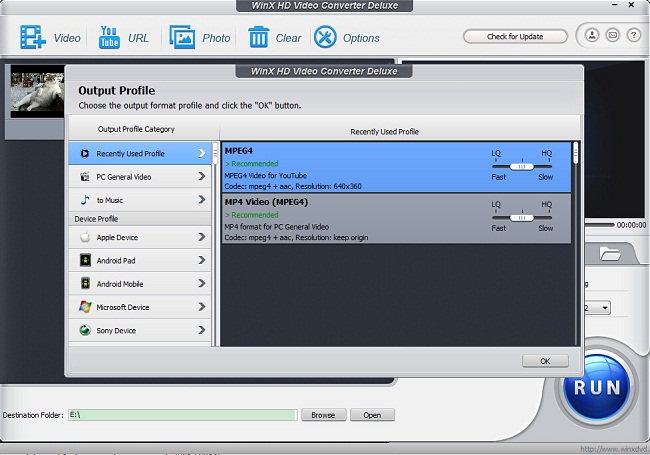Select PC General Video category

point(140,177)
